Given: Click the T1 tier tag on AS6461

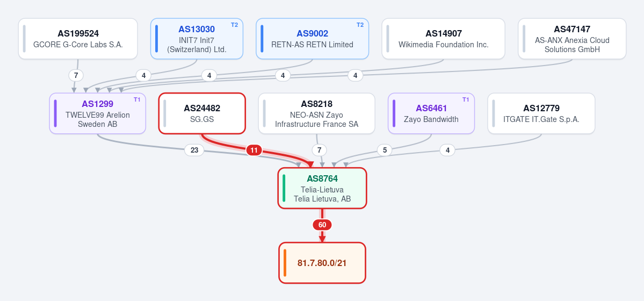Looking at the screenshot, I should (466, 99).
